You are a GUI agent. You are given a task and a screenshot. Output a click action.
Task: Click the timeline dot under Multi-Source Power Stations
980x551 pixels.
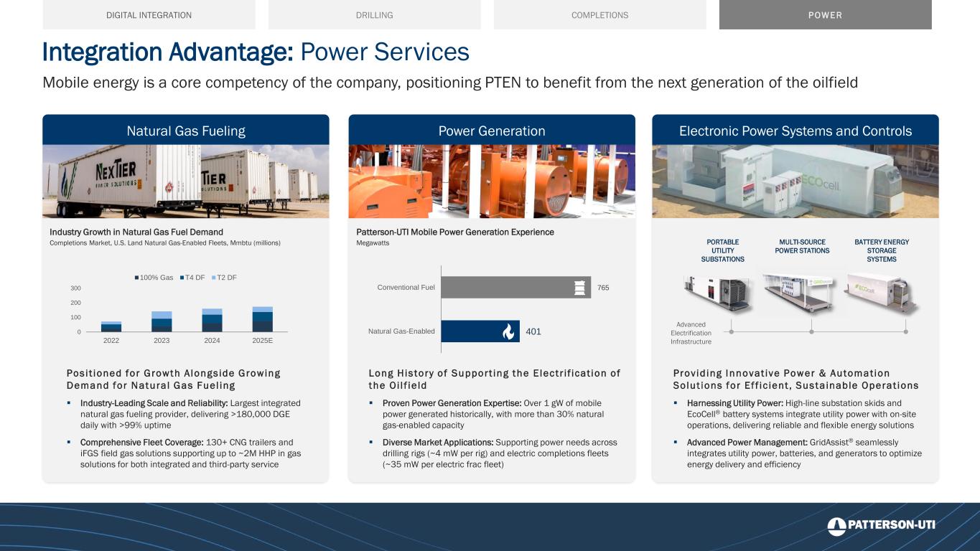[811, 331]
